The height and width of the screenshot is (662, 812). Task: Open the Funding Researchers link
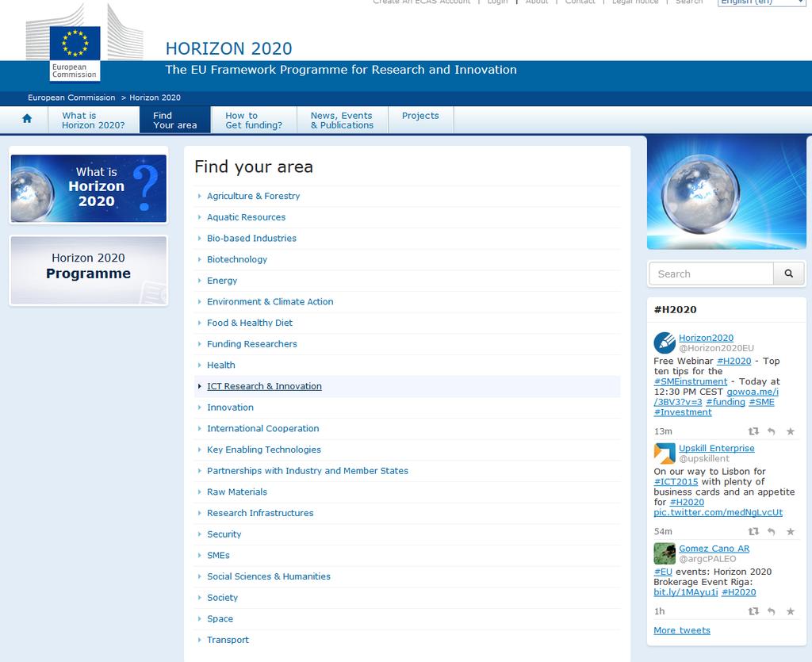point(252,343)
